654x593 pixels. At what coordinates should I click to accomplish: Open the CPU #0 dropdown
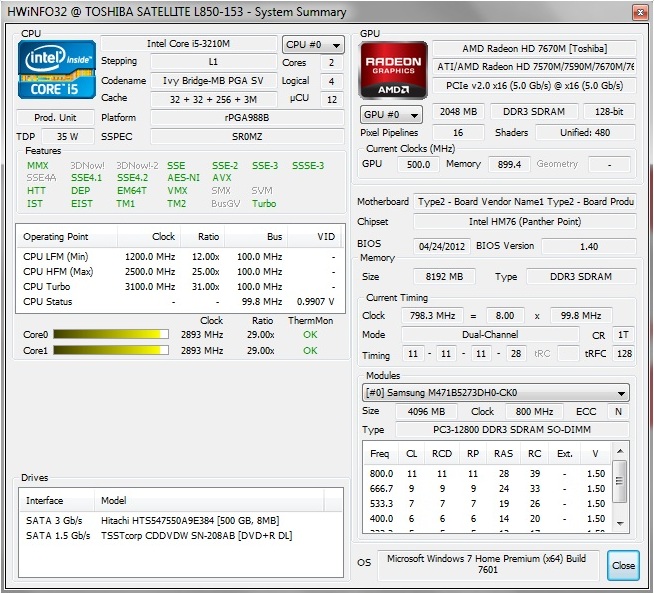pyautogui.click(x=313, y=45)
